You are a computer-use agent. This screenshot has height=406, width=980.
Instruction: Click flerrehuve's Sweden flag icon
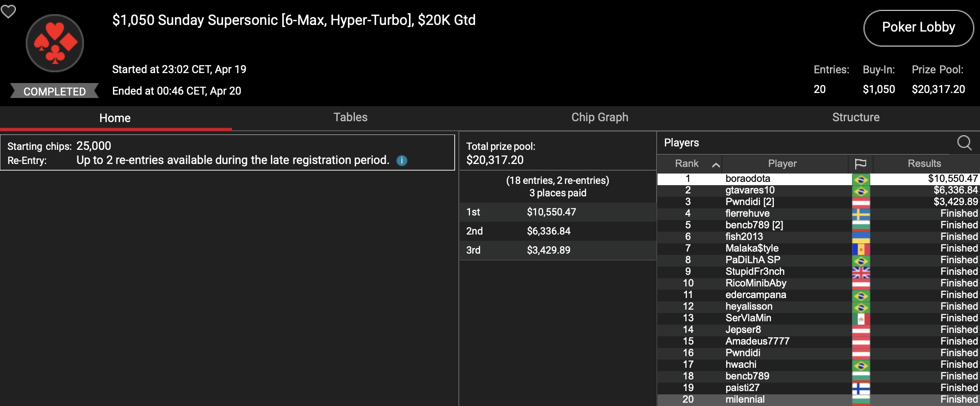click(861, 214)
